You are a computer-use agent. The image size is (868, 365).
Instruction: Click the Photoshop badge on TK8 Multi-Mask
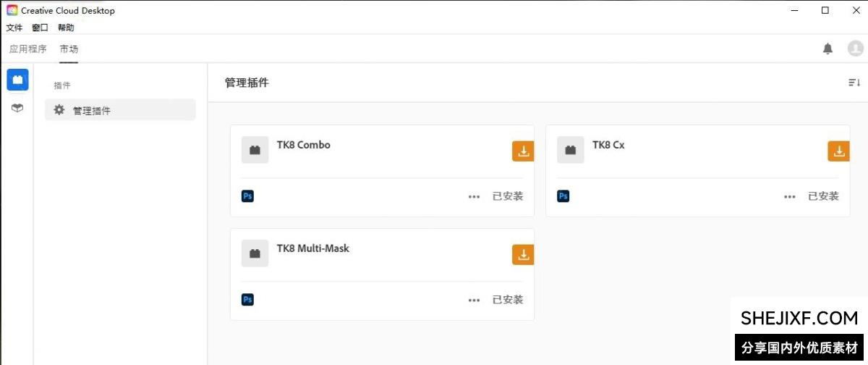247,299
